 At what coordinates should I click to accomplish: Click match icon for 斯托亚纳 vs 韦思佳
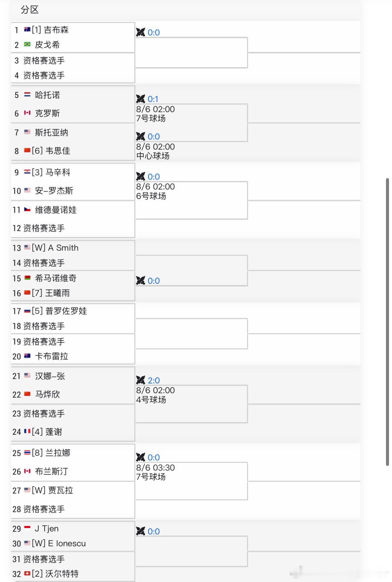click(x=141, y=136)
